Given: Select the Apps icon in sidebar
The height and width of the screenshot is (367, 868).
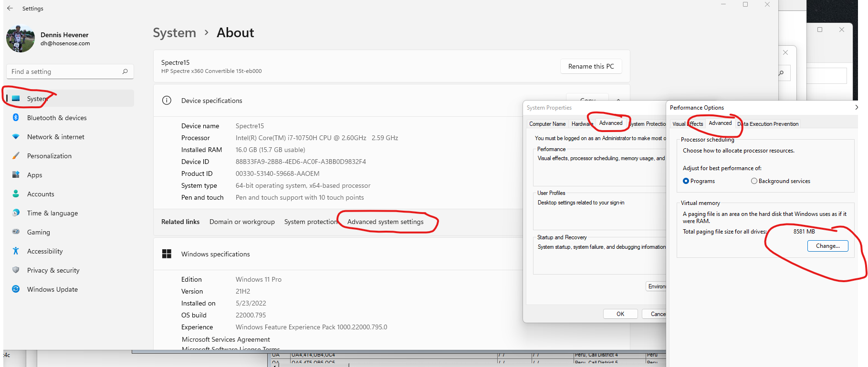Looking at the screenshot, I should (16, 175).
